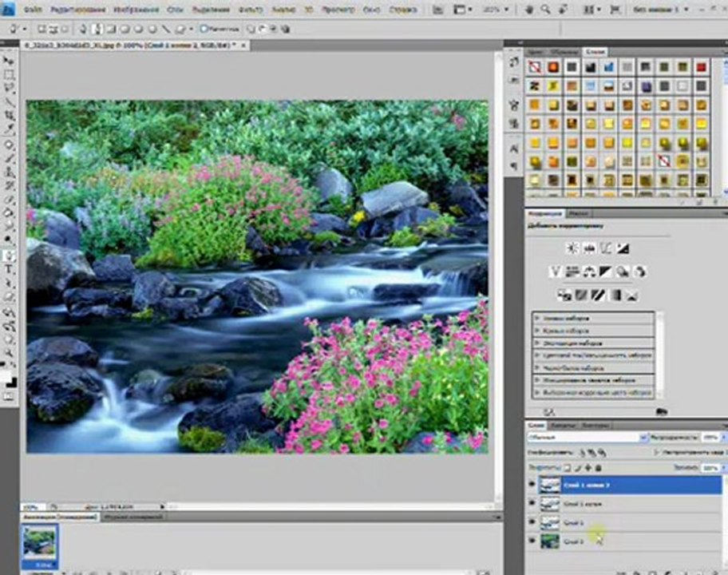The width and height of the screenshot is (728, 575).
Task: Click the red style swatch in Styles panel
Action: (x=701, y=67)
